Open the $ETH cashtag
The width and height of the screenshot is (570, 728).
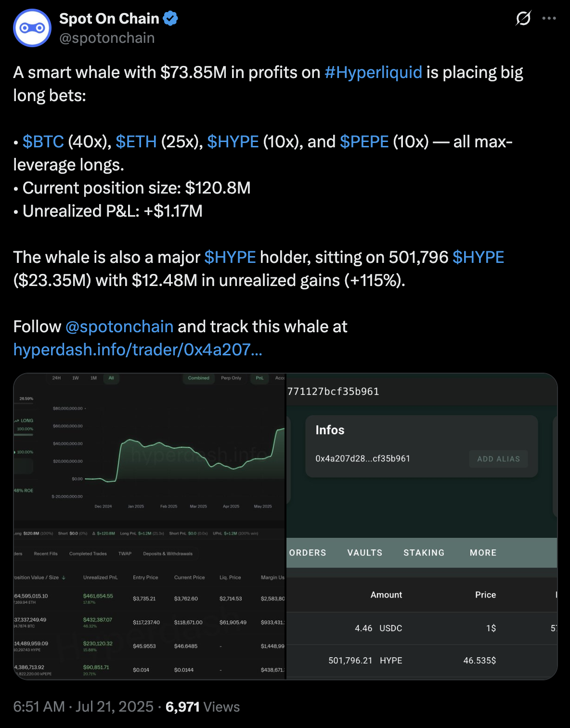tap(136, 142)
